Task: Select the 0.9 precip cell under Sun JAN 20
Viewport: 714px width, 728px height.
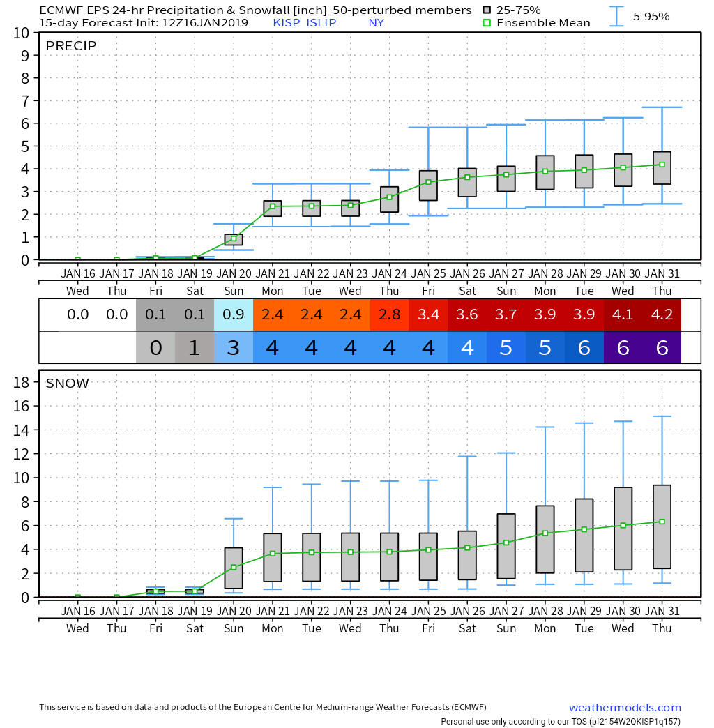Action: pyautogui.click(x=234, y=314)
